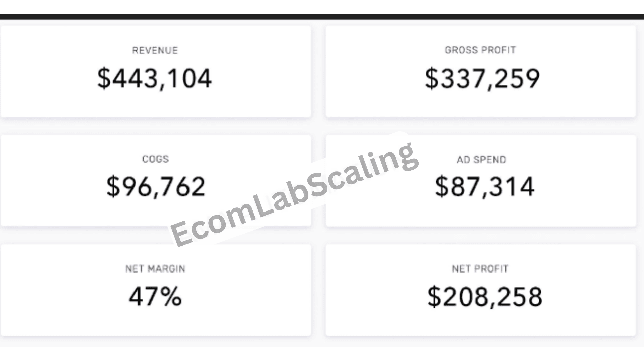The image size is (644, 362).
Task: Click the NET MARGIN label
Action: [155, 269]
